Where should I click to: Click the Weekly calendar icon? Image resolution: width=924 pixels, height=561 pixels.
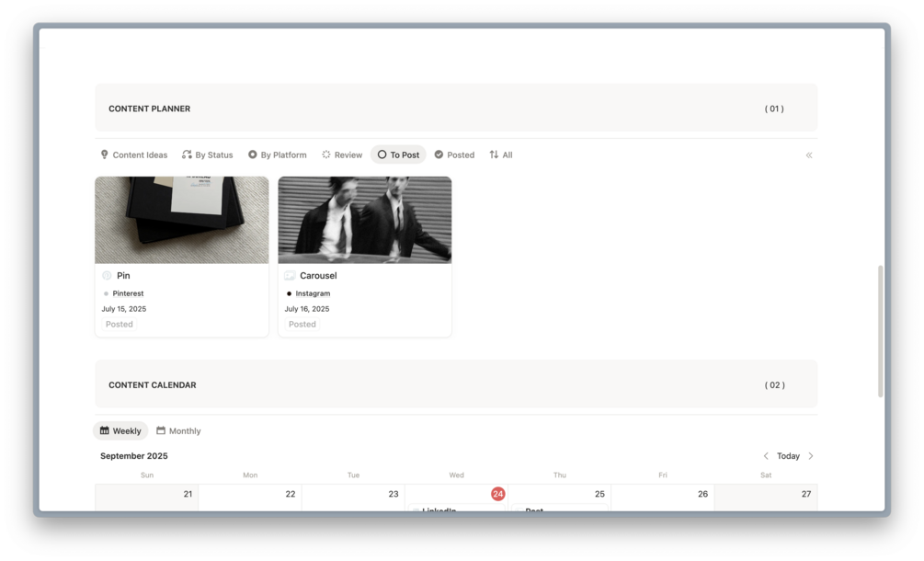pyautogui.click(x=104, y=430)
